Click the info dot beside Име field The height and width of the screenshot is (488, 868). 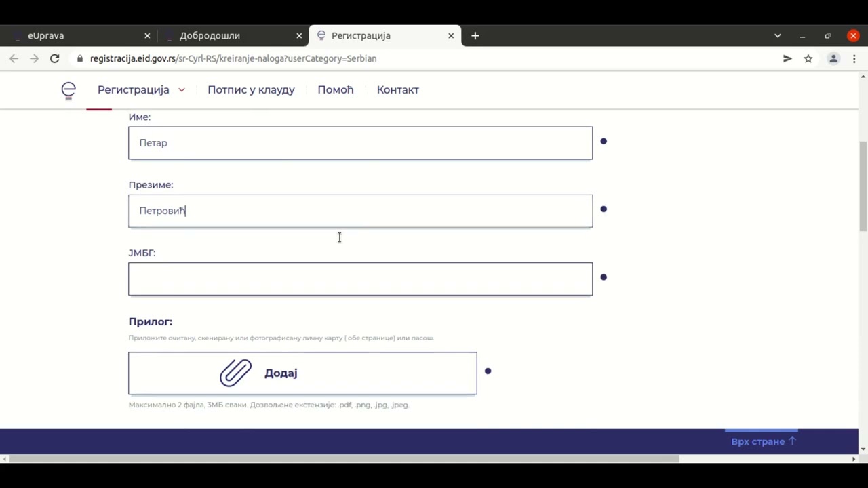(x=604, y=141)
